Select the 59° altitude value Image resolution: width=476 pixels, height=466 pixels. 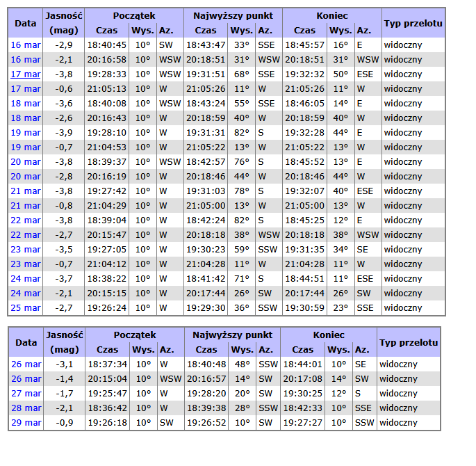pos(241,249)
